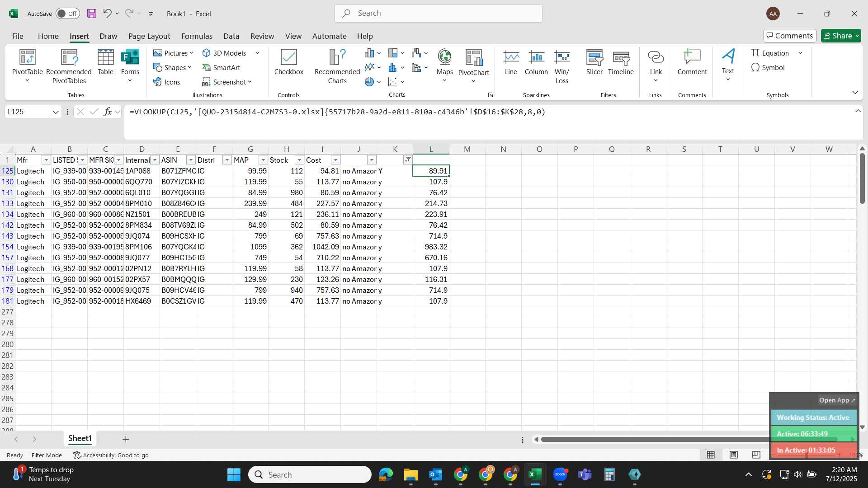The width and height of the screenshot is (868, 488).
Task: Switch to the Page Layout tab
Action: click(149, 36)
